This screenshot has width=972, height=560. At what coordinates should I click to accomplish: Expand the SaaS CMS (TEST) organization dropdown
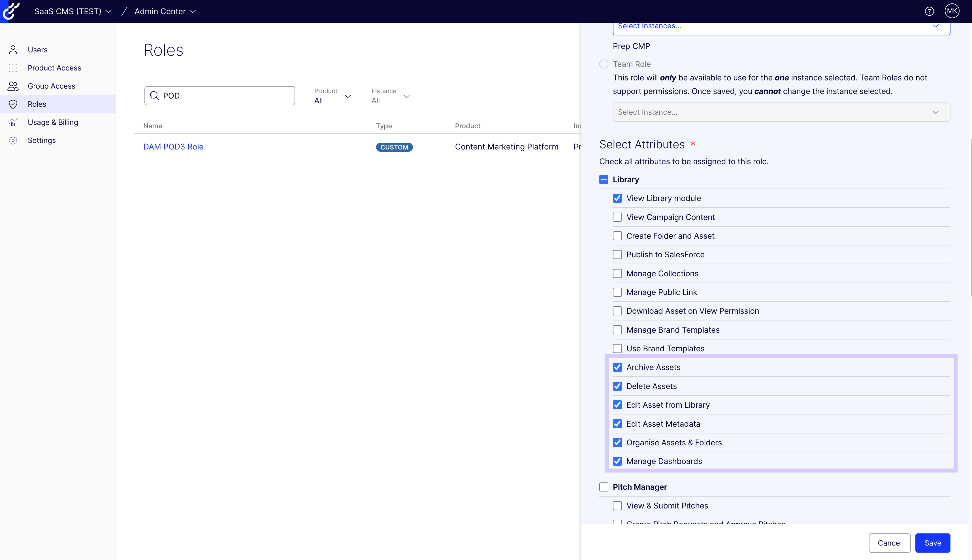[73, 12]
